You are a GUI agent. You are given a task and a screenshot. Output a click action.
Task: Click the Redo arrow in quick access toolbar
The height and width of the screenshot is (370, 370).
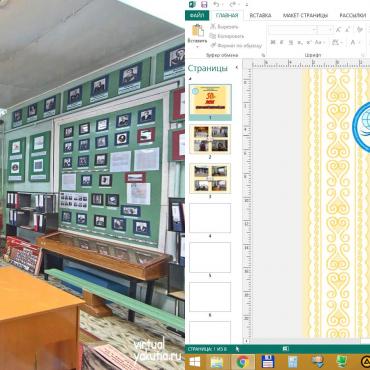click(x=233, y=4)
